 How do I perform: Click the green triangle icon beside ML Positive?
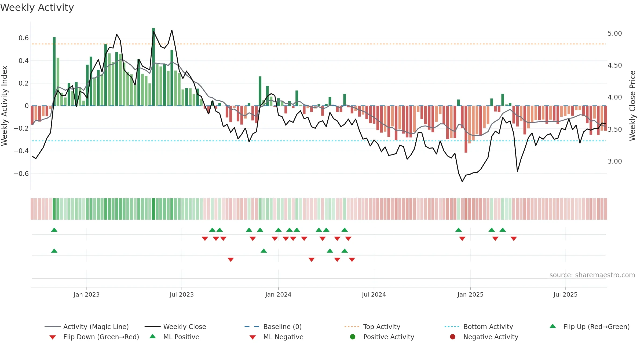pyautogui.click(x=153, y=336)
